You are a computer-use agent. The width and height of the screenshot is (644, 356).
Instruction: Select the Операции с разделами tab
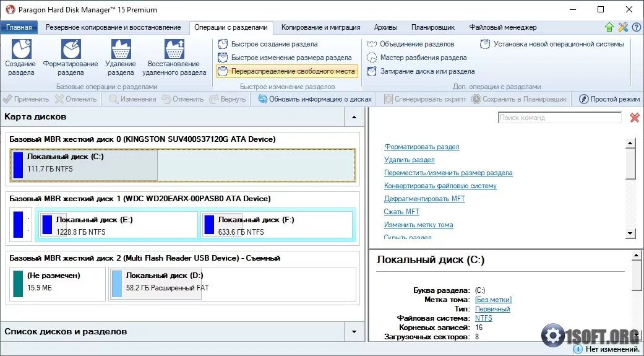coord(231,27)
